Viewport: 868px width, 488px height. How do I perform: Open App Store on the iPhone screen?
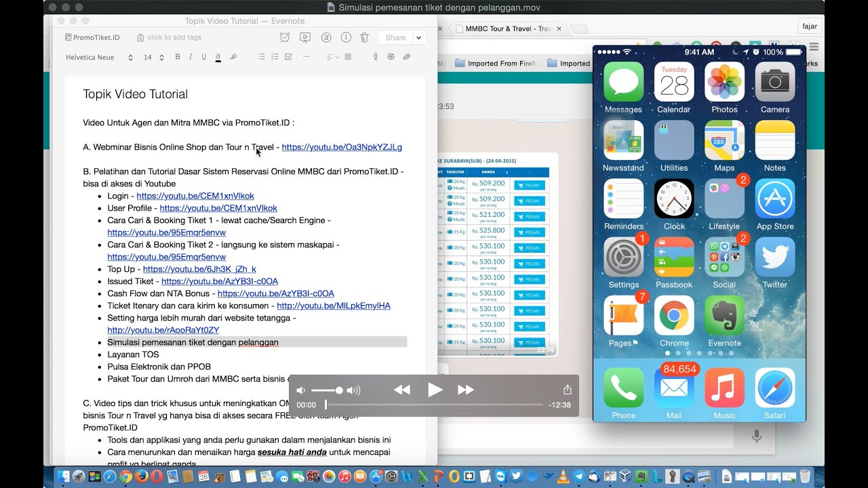tap(775, 199)
